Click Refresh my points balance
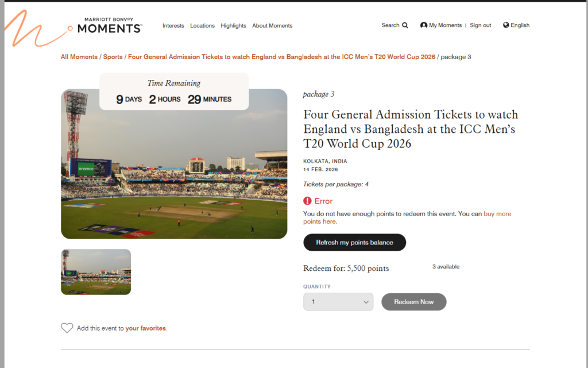 point(354,242)
